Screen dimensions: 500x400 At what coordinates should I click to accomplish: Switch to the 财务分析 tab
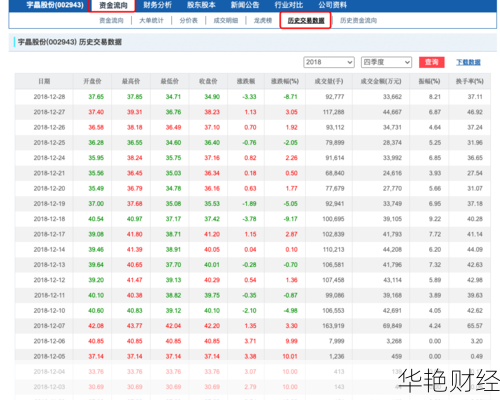tap(157, 5)
